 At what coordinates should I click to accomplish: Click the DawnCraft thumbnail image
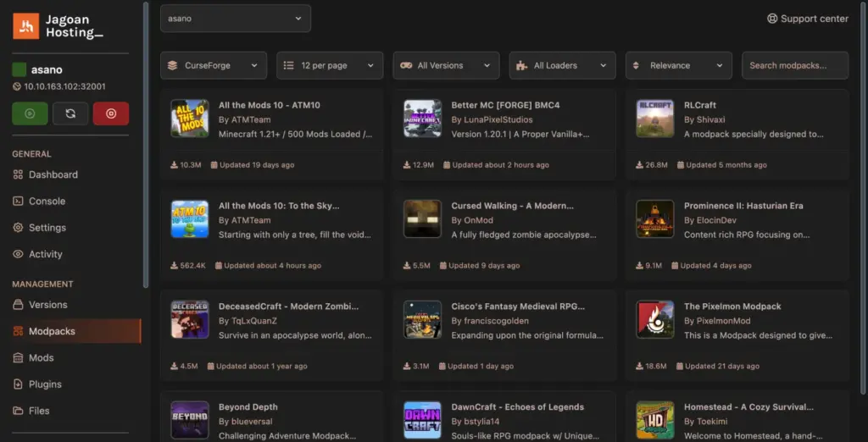(422, 420)
